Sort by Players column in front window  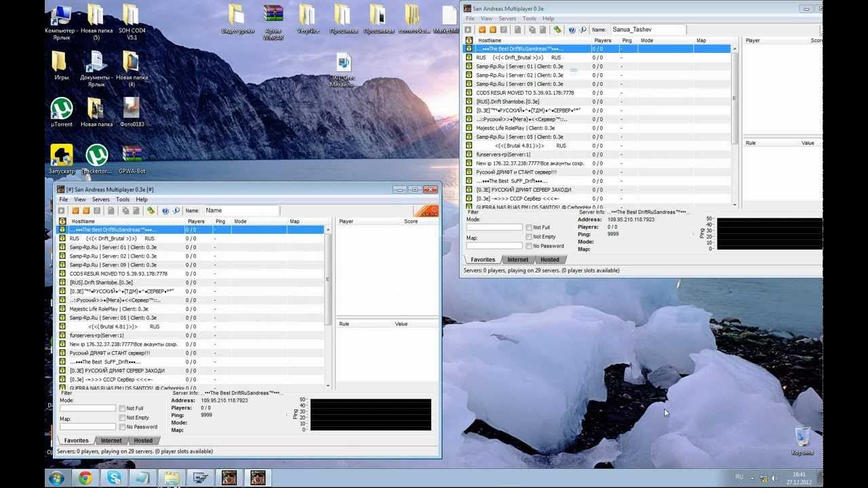(199, 222)
